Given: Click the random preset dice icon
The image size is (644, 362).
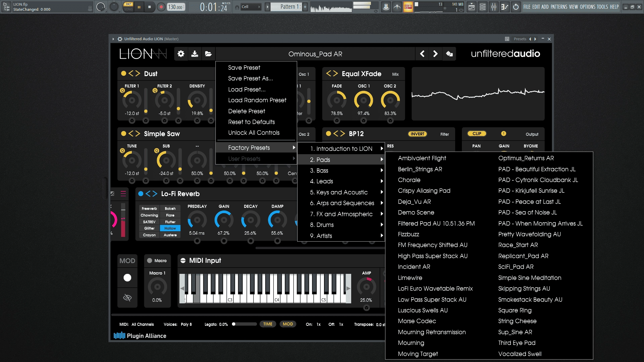Looking at the screenshot, I should pyautogui.click(x=449, y=54).
